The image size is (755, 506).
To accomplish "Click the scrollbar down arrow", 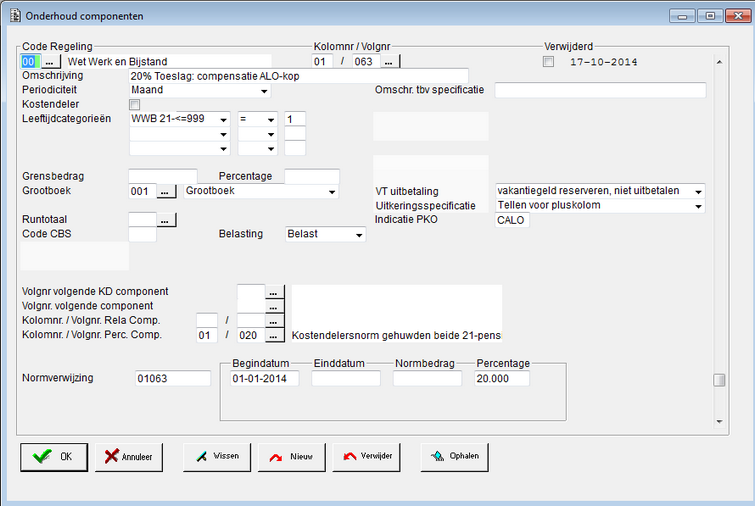I will pos(719,421).
